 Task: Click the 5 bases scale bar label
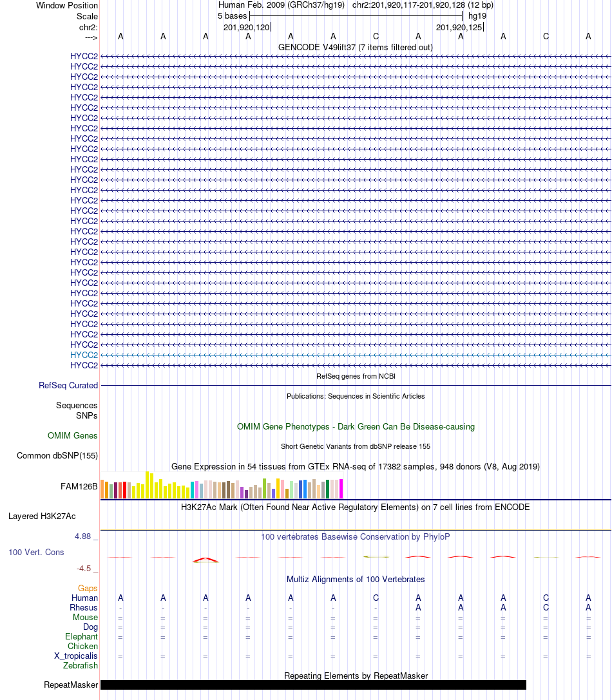pyautogui.click(x=233, y=16)
